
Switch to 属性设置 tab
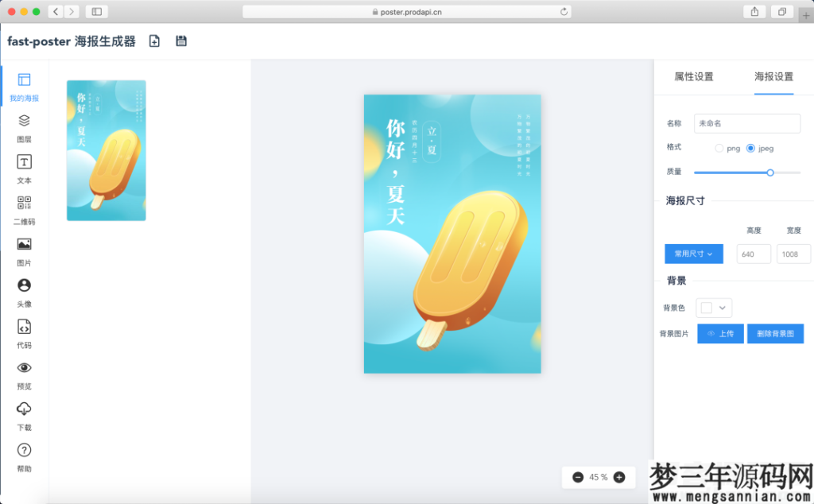(693, 77)
